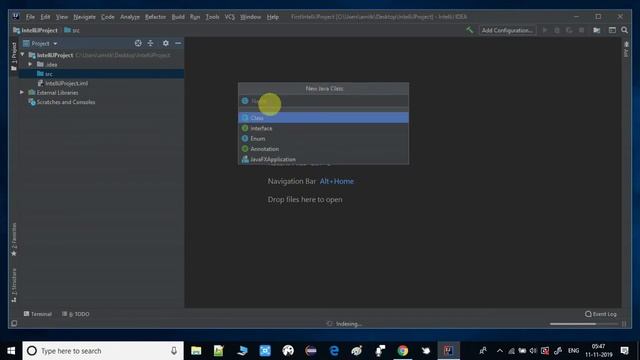Viewport: 640px width, 360px height.
Task: Expand the External Libraries node
Action: click(22, 92)
